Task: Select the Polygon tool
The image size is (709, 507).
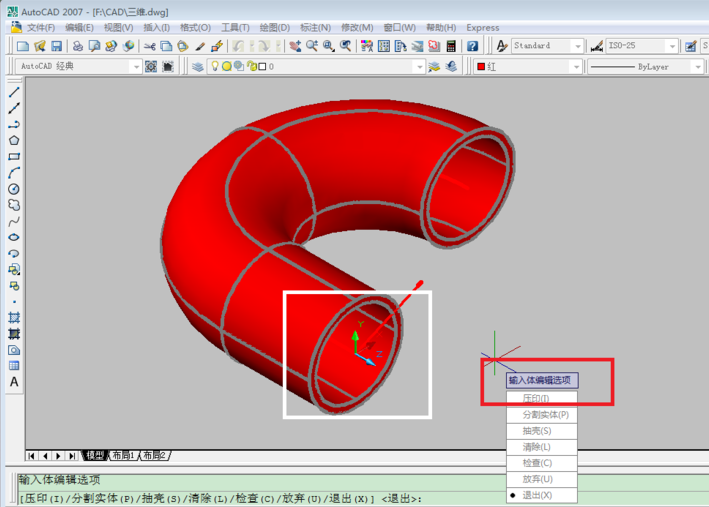Action: click(x=14, y=141)
